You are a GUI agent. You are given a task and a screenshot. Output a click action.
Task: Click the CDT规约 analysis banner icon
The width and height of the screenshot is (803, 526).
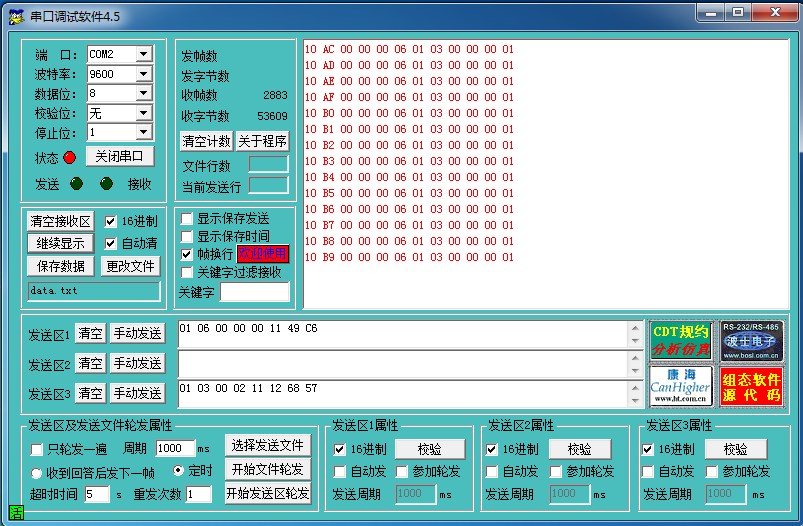(x=680, y=341)
